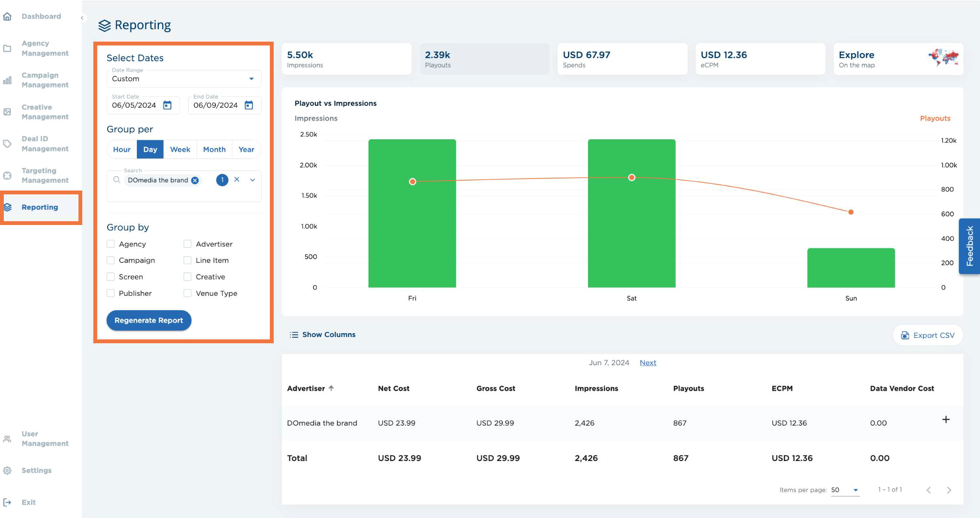Image resolution: width=980 pixels, height=518 pixels.
Task: Click the Explore world map thumbnail
Action: (944, 57)
